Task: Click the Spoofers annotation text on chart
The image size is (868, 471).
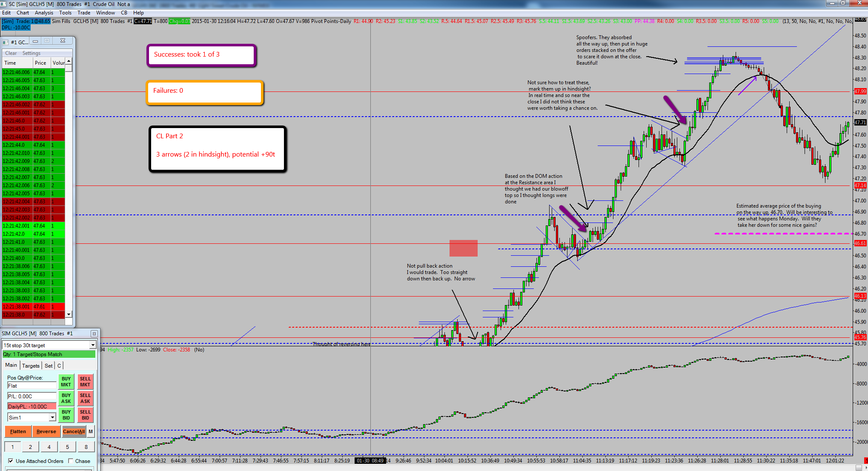Action: (612, 50)
